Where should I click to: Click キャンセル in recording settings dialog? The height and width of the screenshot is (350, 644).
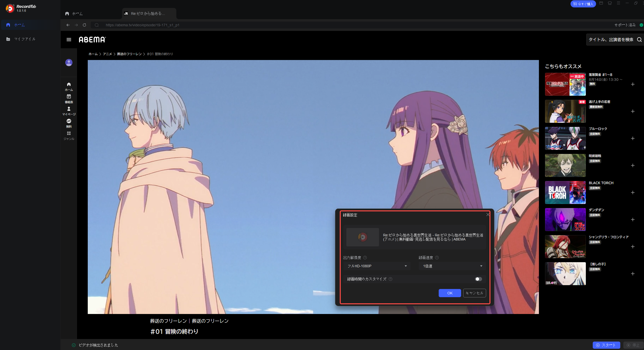click(x=474, y=293)
